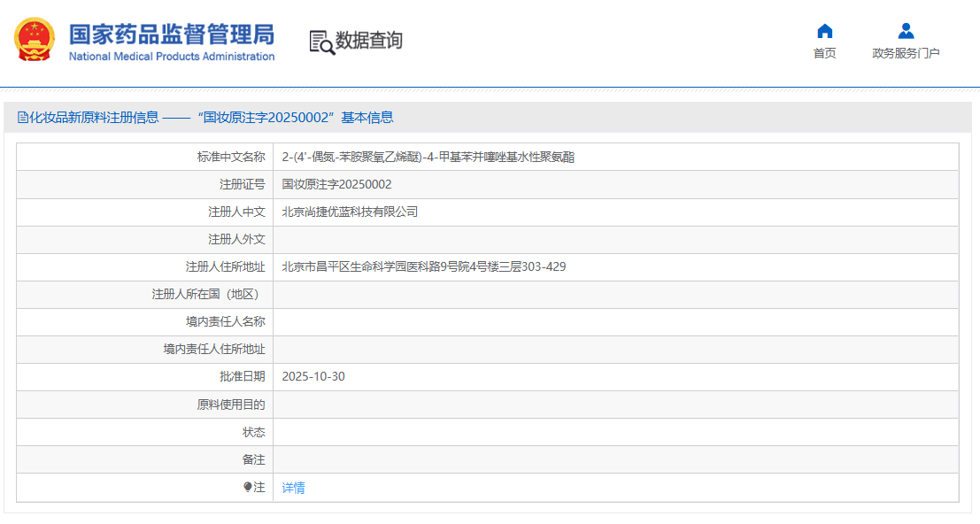
Task: Click the 国家药品监督管理局 site title
Action: [172, 33]
